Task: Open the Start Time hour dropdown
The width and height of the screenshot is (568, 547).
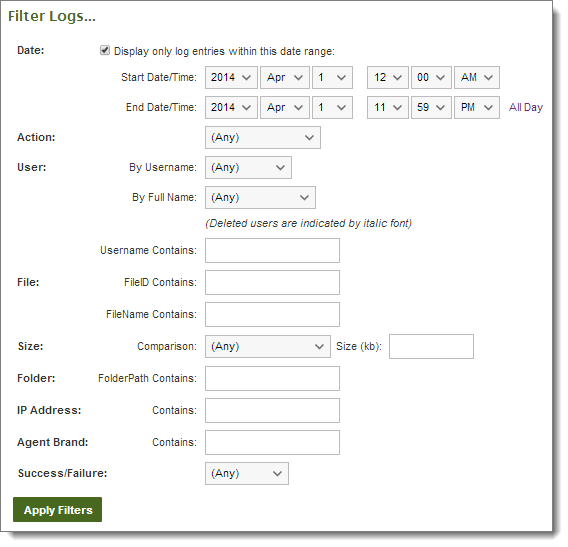Action: click(388, 78)
